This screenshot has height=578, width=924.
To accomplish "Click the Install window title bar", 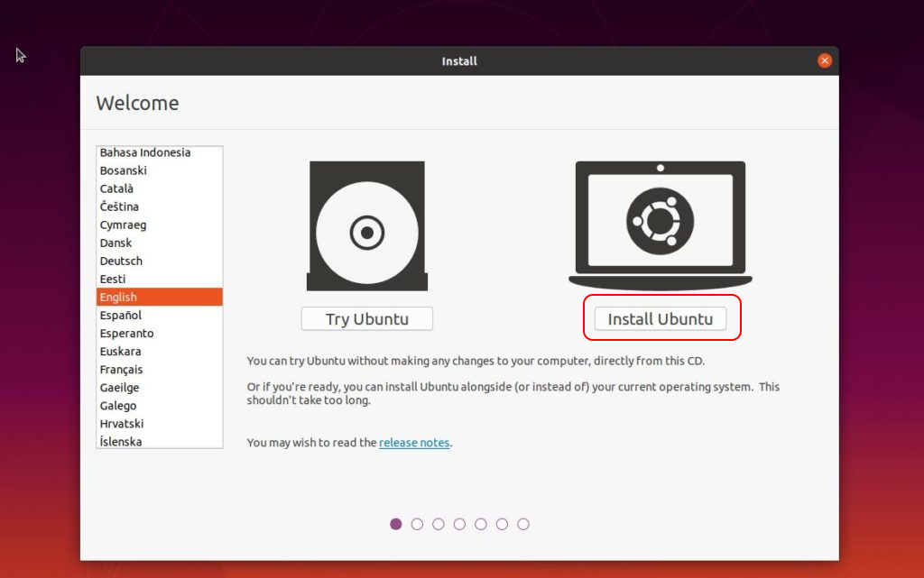I will 459,61.
